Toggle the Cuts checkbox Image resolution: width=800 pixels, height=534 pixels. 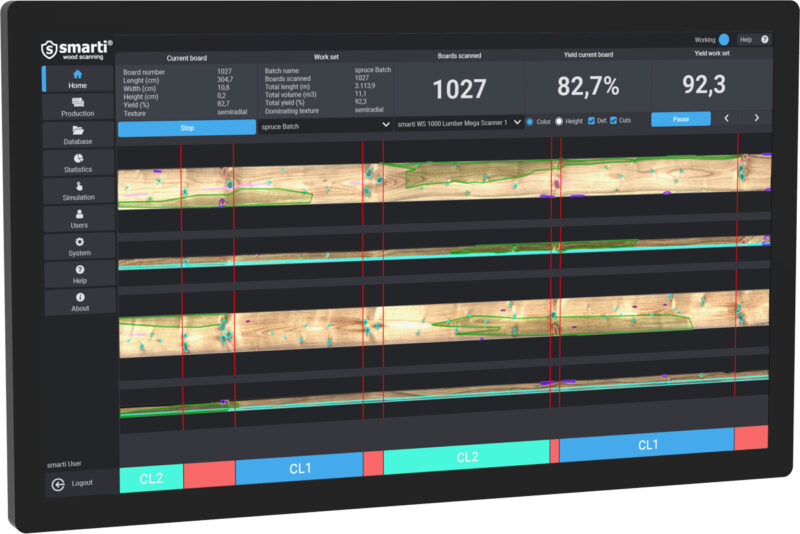614,120
